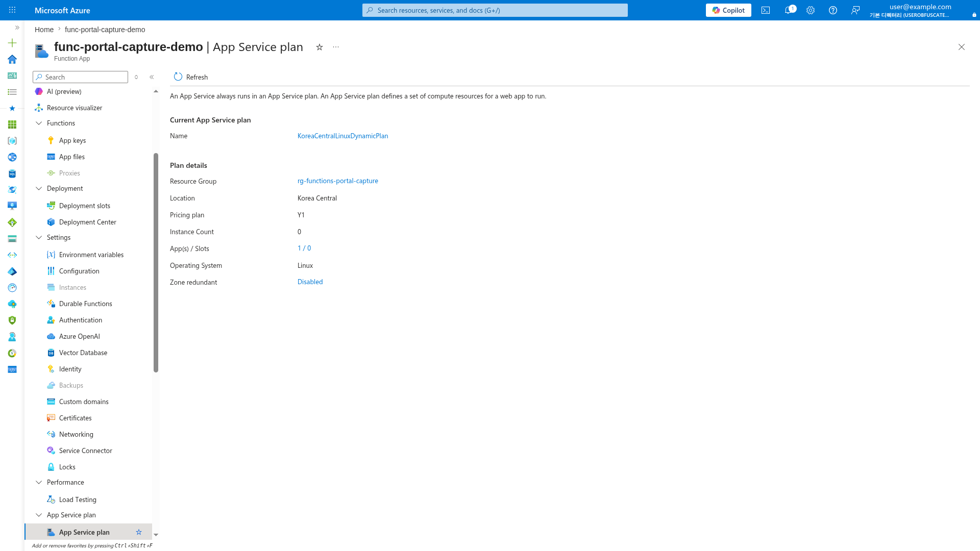Open All resources grid icon in sidebar
The height and width of the screenshot is (551, 980).
[12, 124]
